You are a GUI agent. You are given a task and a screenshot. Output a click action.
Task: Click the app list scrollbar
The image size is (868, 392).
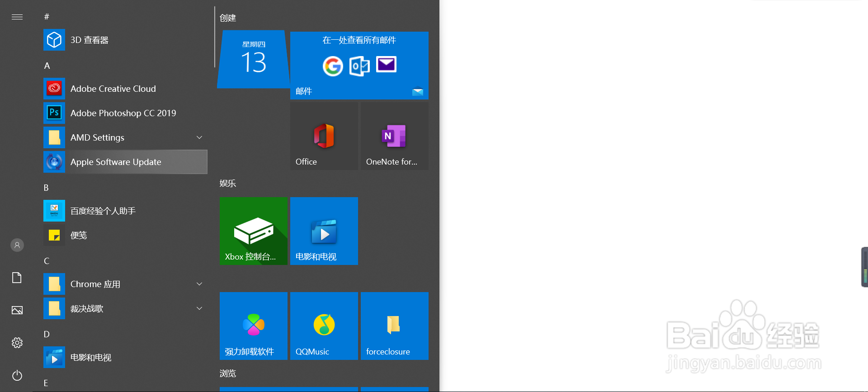(215, 37)
